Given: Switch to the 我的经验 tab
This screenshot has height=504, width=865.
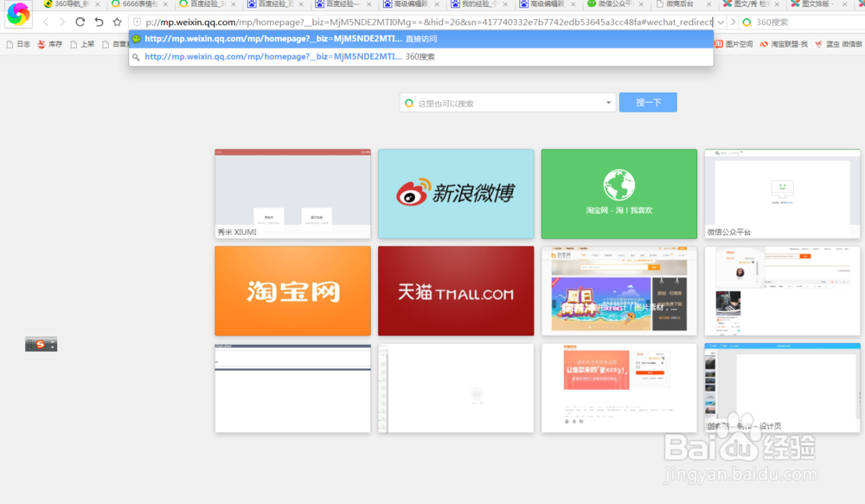Looking at the screenshot, I should tap(479, 4).
